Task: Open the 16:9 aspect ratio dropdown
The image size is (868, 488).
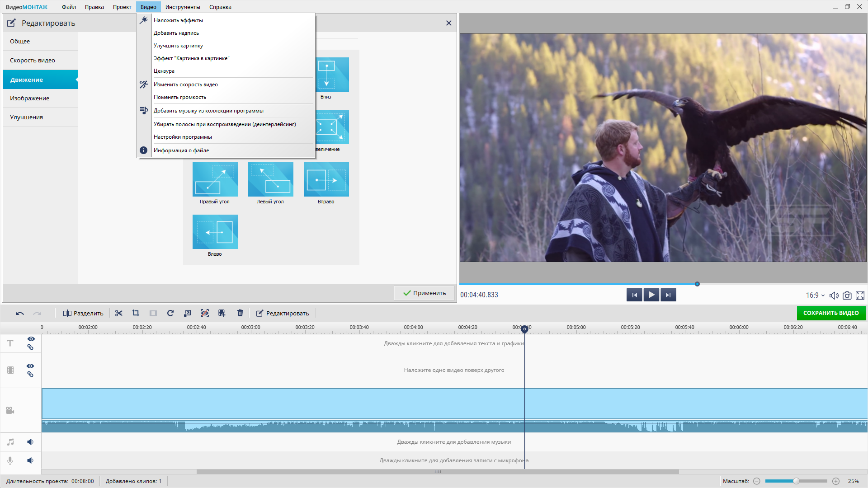Action: coord(815,295)
